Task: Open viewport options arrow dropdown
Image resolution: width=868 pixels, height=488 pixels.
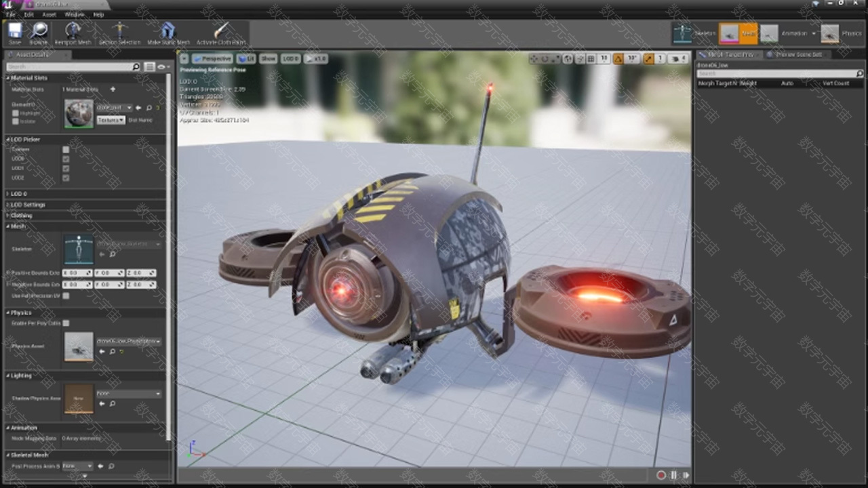Action: [184, 59]
